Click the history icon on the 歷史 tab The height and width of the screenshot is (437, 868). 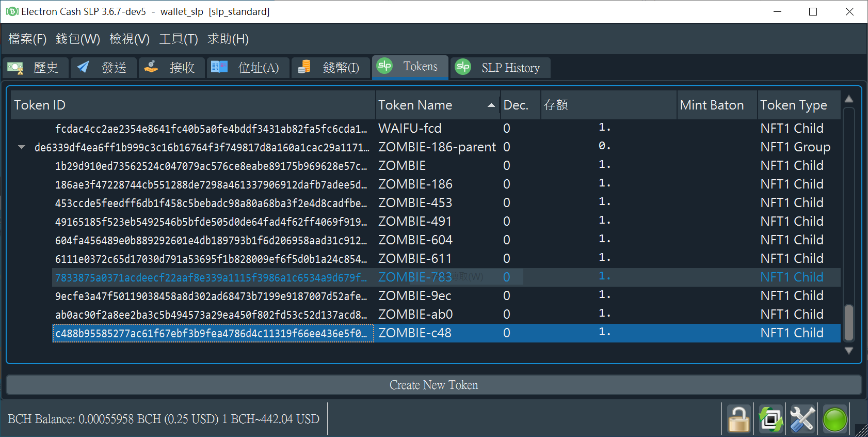coord(15,68)
